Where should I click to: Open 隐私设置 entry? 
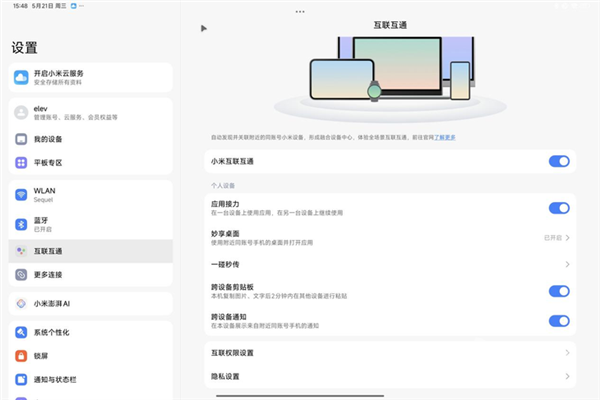tap(390, 377)
